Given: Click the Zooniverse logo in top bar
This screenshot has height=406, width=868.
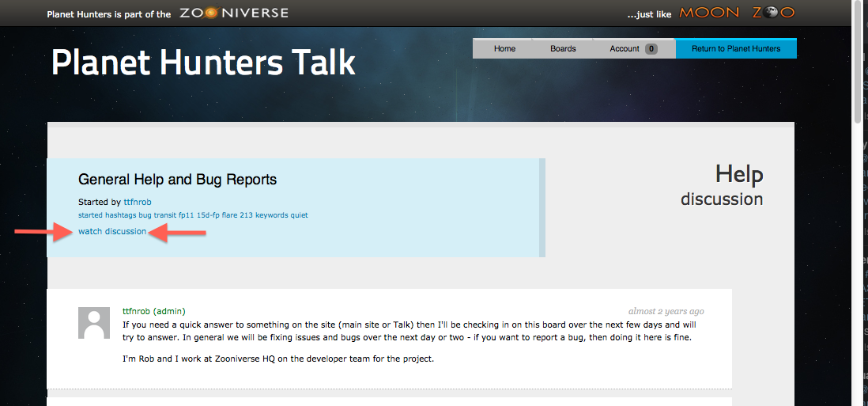Looking at the screenshot, I should pyautogui.click(x=233, y=13).
